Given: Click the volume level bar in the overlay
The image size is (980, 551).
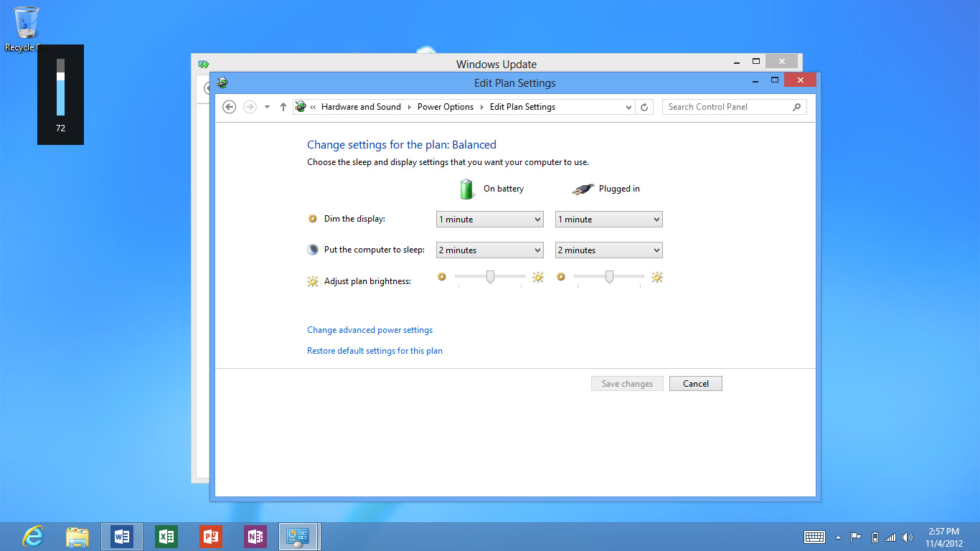Looking at the screenshot, I should point(60,87).
